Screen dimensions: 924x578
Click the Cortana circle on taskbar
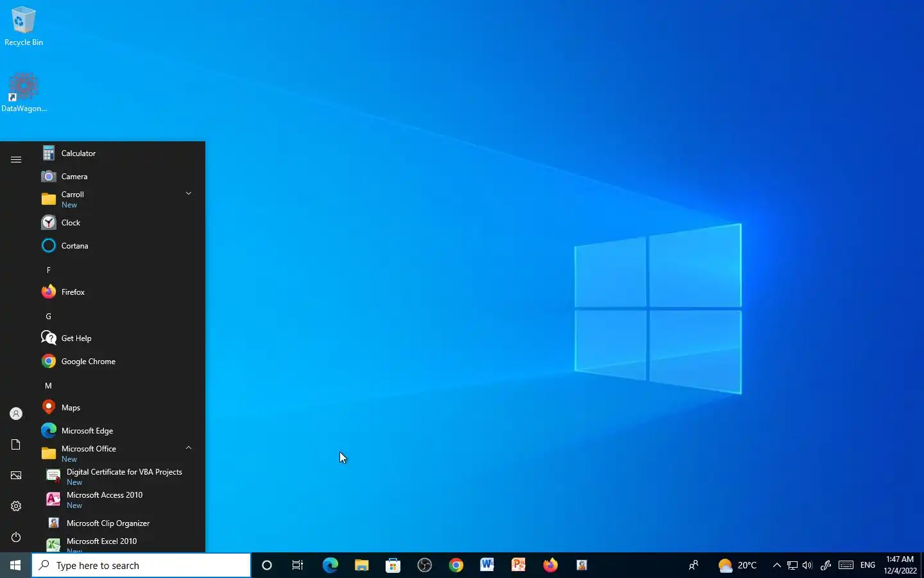(x=267, y=565)
